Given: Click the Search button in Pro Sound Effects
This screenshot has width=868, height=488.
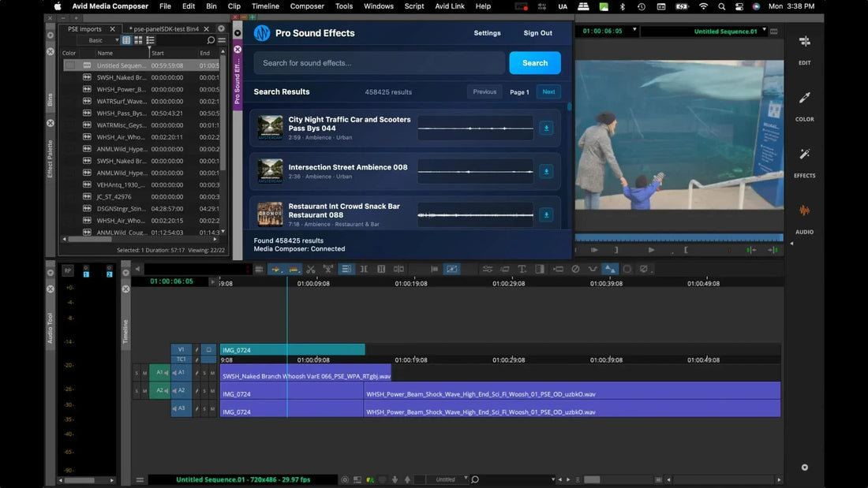Looking at the screenshot, I should 535,62.
